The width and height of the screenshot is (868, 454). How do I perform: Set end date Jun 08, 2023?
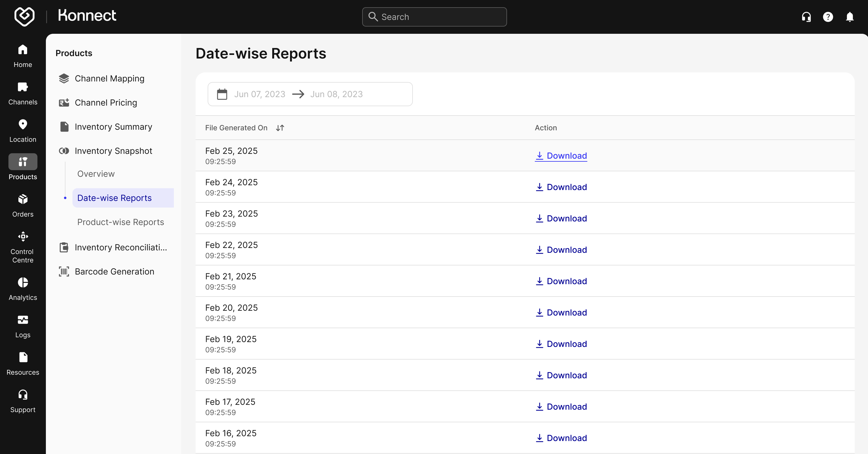tap(336, 94)
